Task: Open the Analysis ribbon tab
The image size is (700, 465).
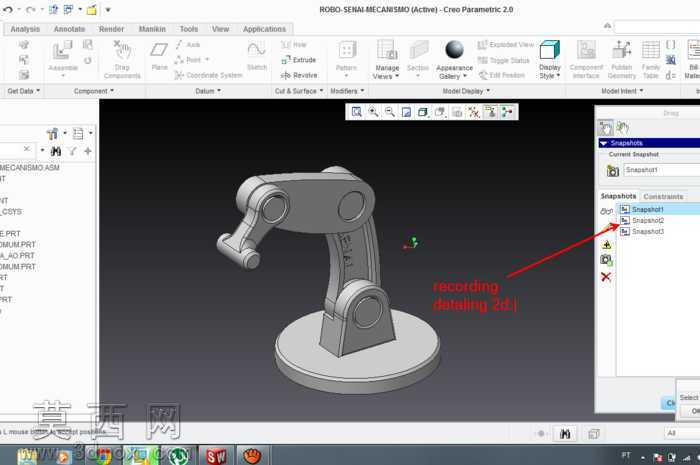Action: (x=25, y=29)
